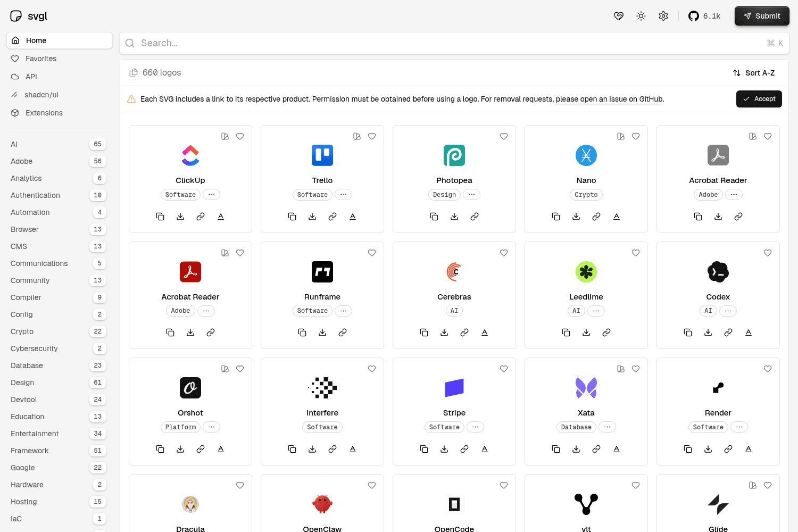The image size is (798, 532).
Task: Select the Home sidebar item
Action: click(60, 40)
